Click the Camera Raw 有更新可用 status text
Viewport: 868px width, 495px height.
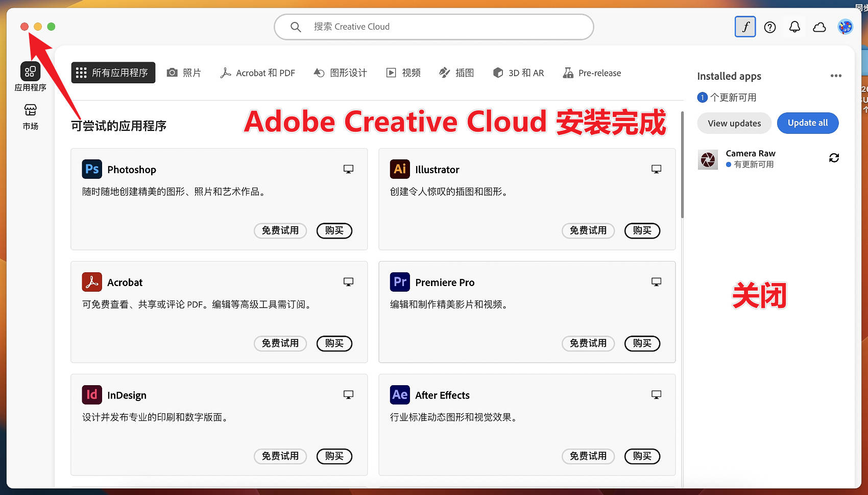click(x=750, y=164)
